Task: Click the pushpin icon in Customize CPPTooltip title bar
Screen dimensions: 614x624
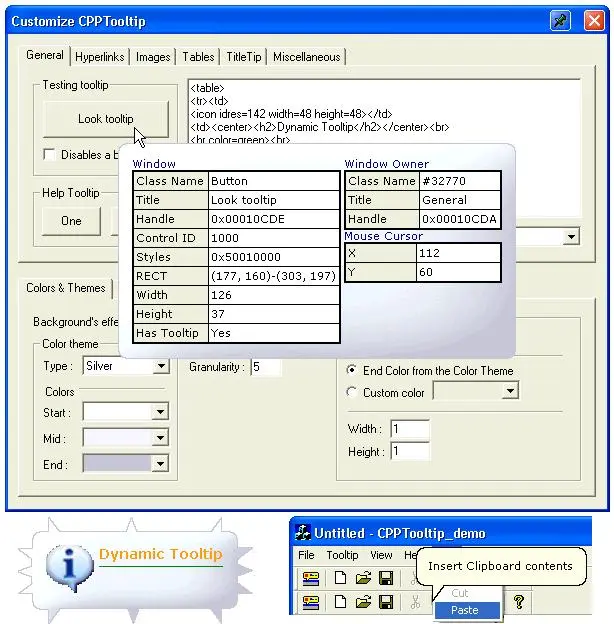Action: 560,20
